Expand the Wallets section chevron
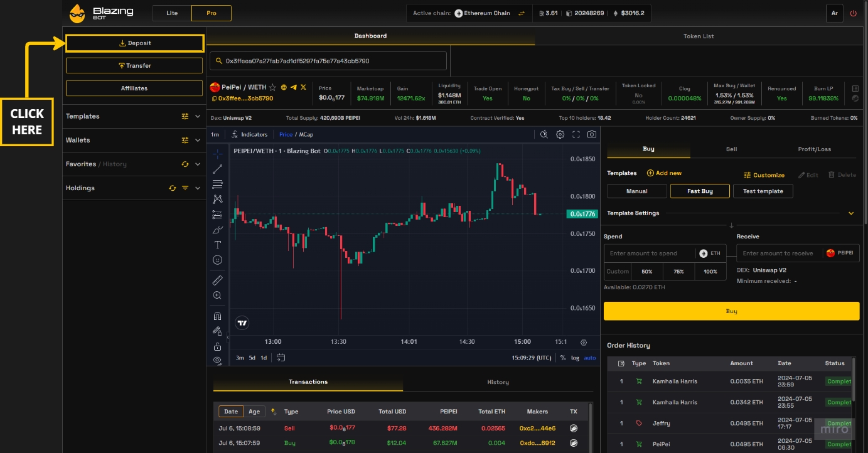Image resolution: width=868 pixels, height=453 pixels. [x=198, y=140]
